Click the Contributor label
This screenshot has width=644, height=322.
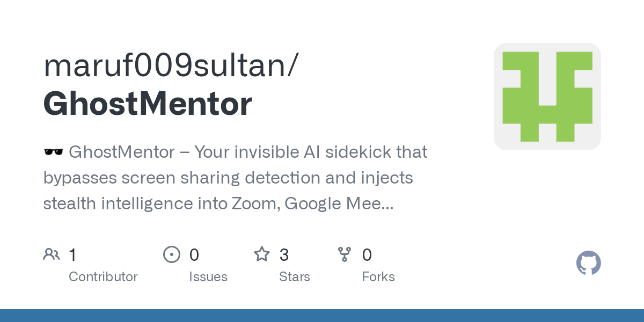pyautogui.click(x=103, y=277)
